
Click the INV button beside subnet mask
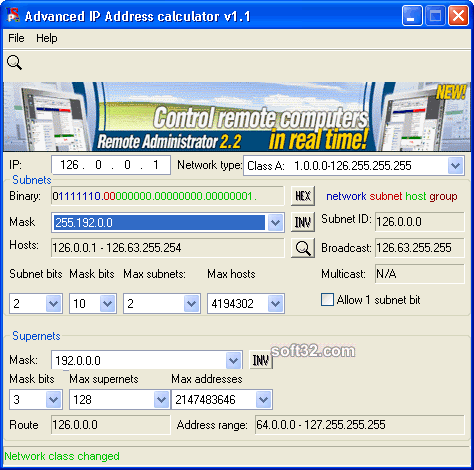pyautogui.click(x=303, y=222)
